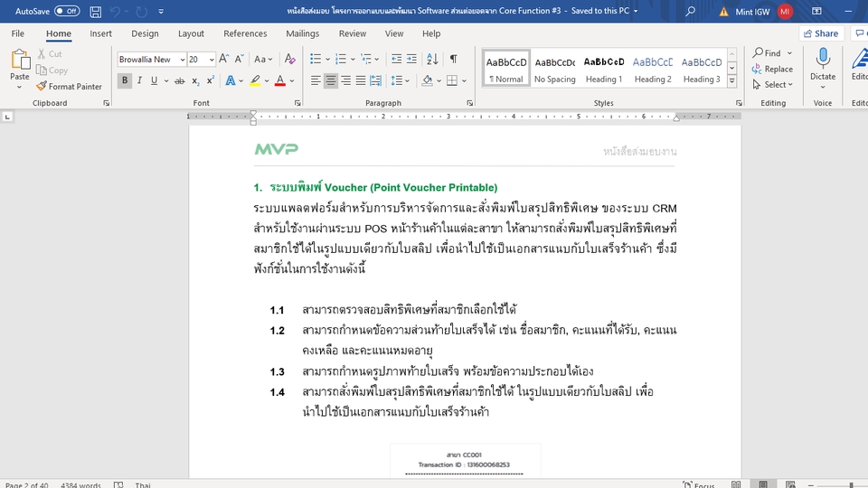Apply Heading 1 style
Image resolution: width=868 pixels, height=488 pixels.
pyautogui.click(x=603, y=69)
